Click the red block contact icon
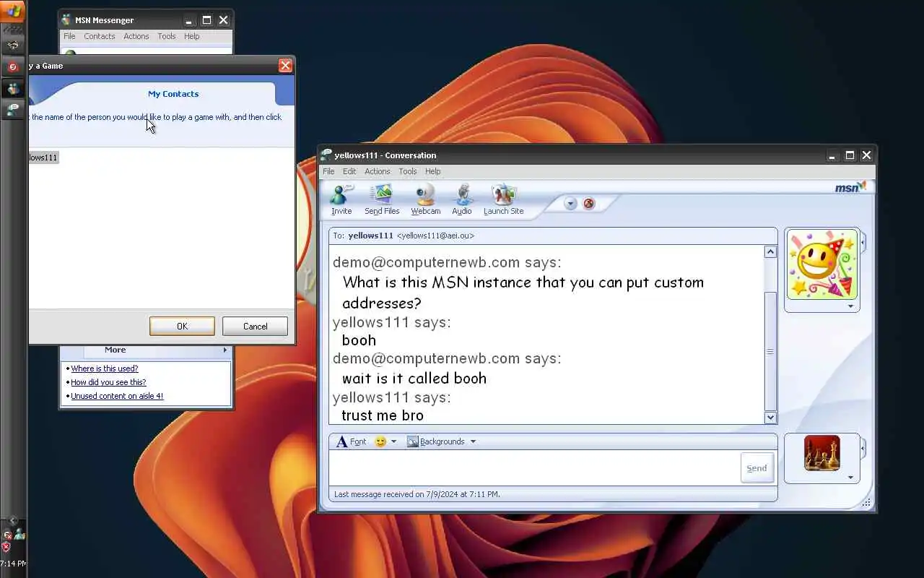The image size is (924, 578). click(x=589, y=204)
